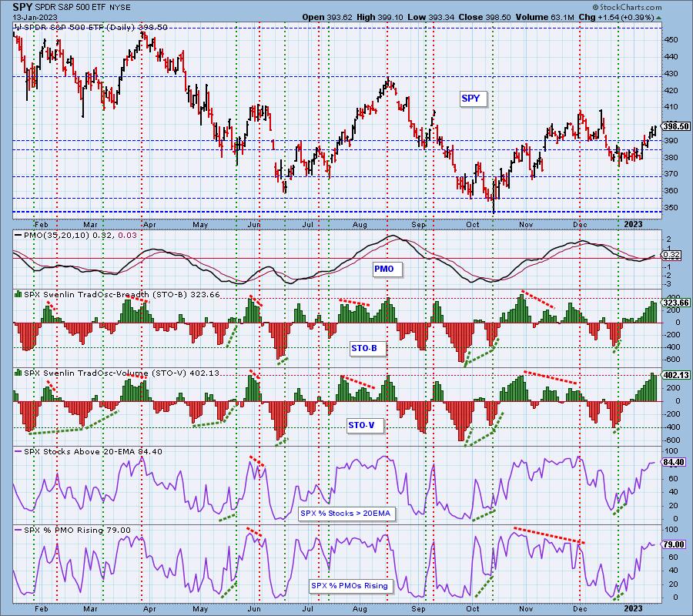Click the SPDR S&P 500 ETF (Daily) legend
Viewport: 693px width, 616px height.
tap(95, 28)
